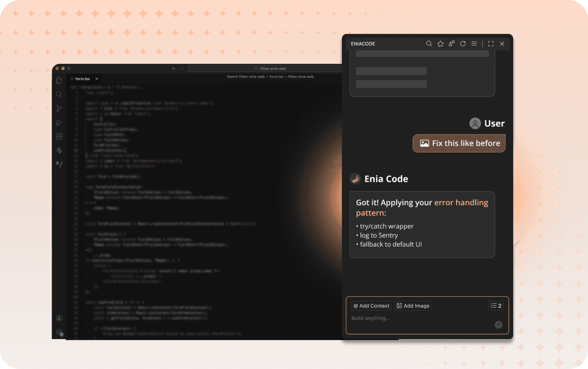Open Explorer in the activity bar
Viewport: 588px width, 369px height.
[59, 80]
